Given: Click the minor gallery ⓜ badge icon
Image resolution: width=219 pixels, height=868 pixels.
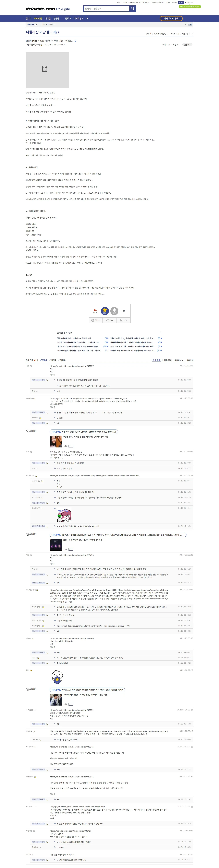Looking at the screenshot, I should tap(58, 33).
